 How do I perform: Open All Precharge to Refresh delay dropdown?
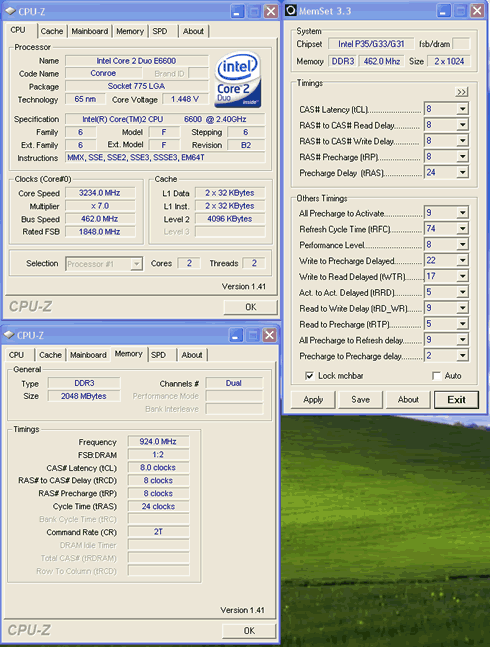[462, 340]
